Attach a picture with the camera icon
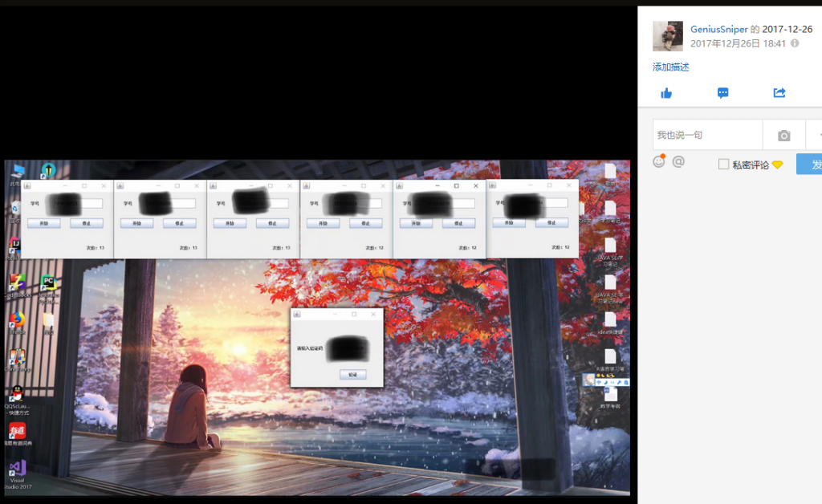 click(783, 136)
